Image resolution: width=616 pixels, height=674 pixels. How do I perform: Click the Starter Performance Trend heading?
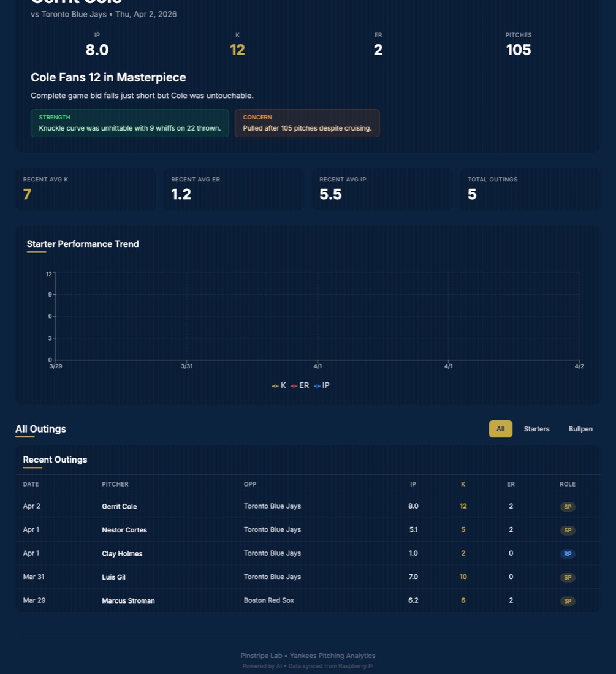click(83, 244)
